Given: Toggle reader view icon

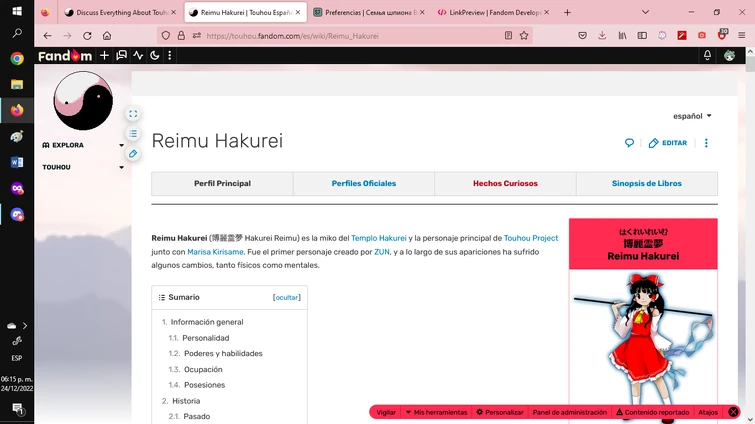Looking at the screenshot, I should pyautogui.click(x=508, y=35).
